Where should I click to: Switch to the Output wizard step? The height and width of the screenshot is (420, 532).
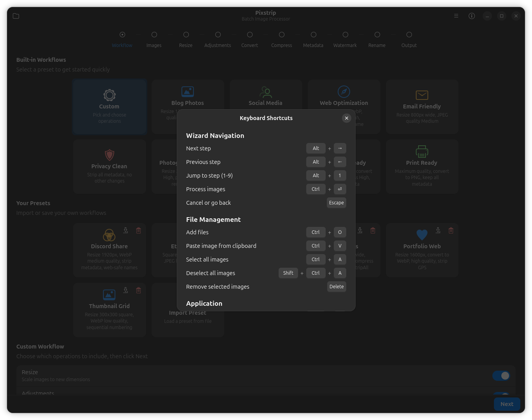pos(409,35)
